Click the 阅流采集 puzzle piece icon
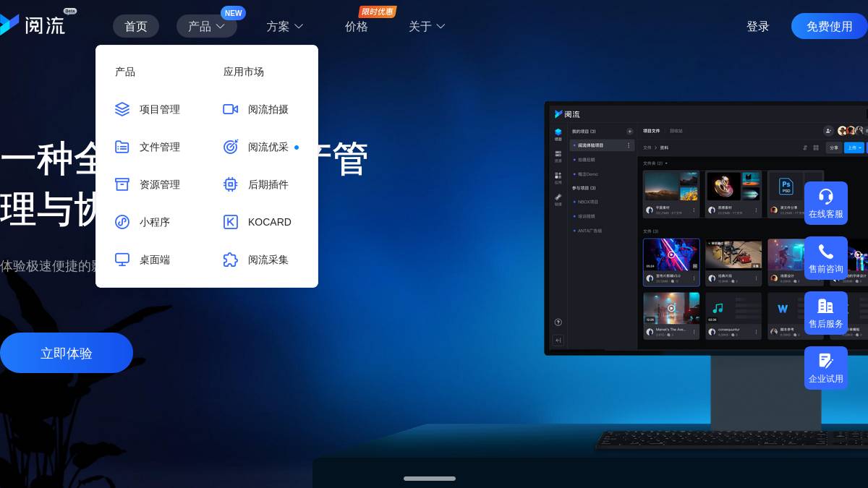 tap(231, 260)
